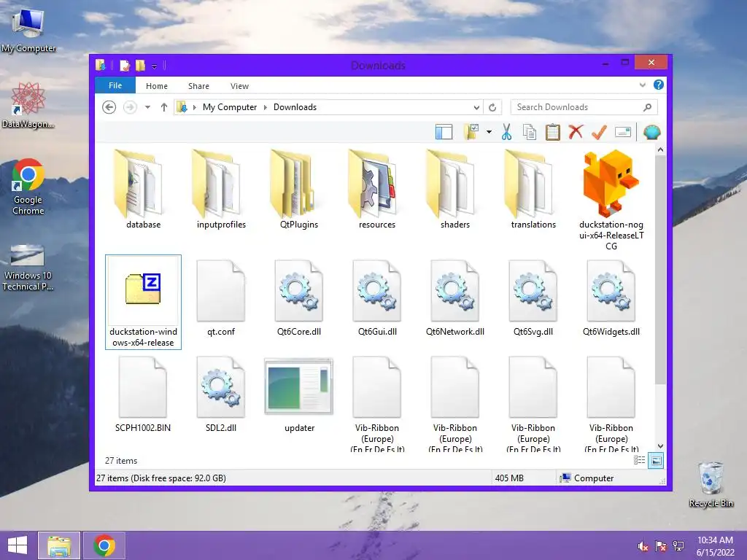Select the qt.conf file
This screenshot has width=747, height=560.
pyautogui.click(x=221, y=297)
